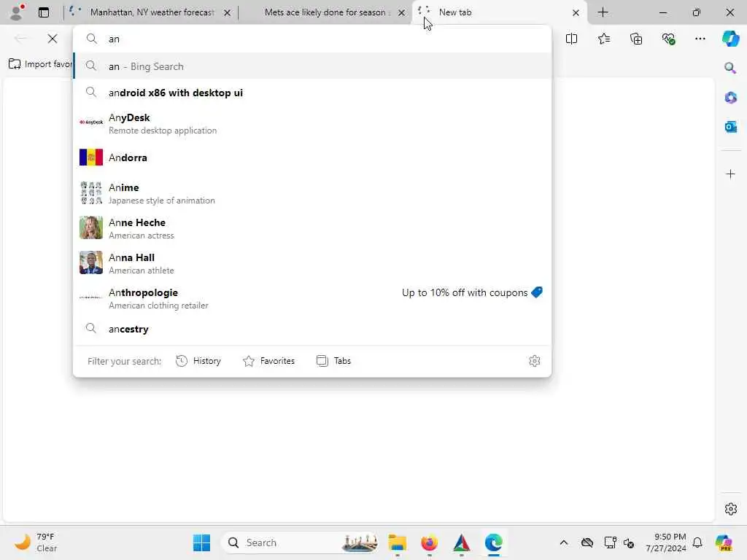The width and height of the screenshot is (747, 560).
Task: Click Andorra flag thumbnail
Action: click(91, 157)
